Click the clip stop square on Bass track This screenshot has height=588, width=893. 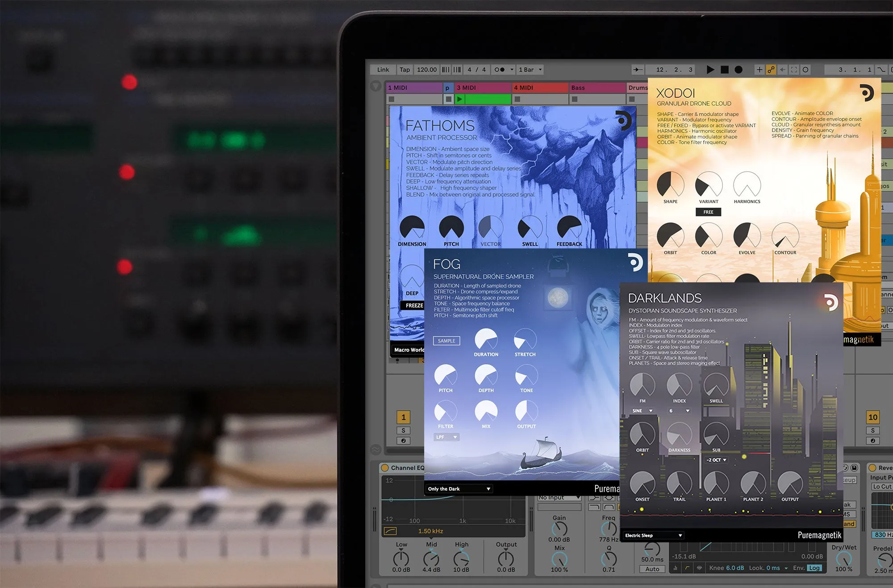pyautogui.click(x=574, y=99)
